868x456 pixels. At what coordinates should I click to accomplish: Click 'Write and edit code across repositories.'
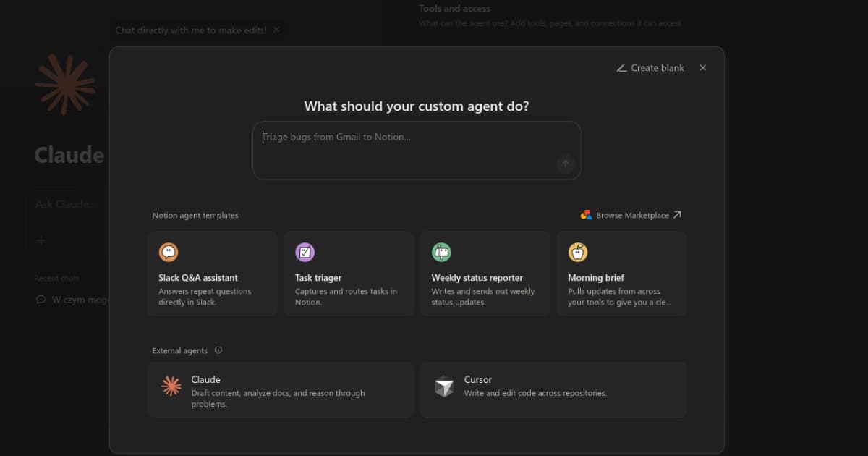click(535, 393)
